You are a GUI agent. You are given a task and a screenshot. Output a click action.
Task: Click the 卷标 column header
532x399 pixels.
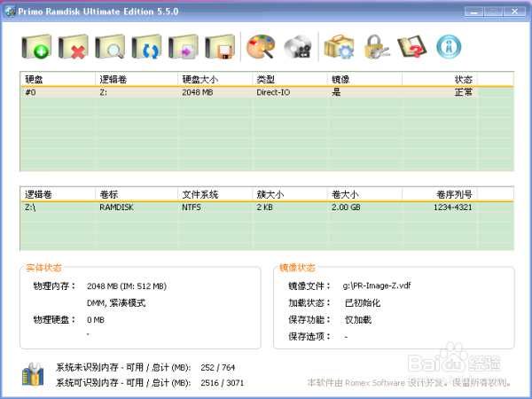137,194
